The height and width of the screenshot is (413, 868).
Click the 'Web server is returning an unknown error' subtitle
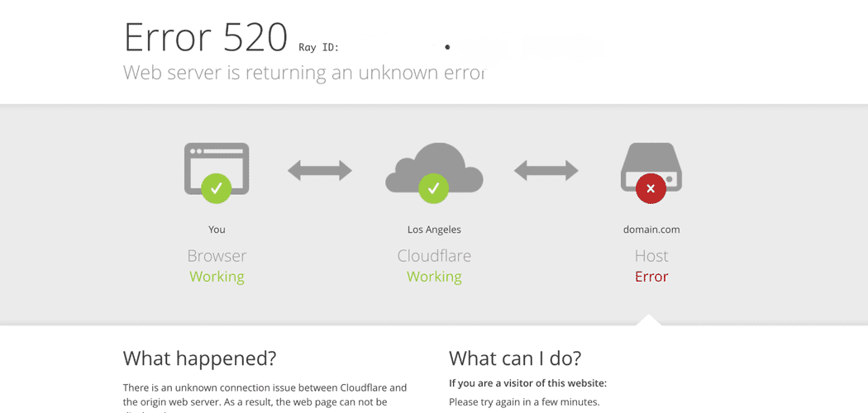tap(304, 73)
